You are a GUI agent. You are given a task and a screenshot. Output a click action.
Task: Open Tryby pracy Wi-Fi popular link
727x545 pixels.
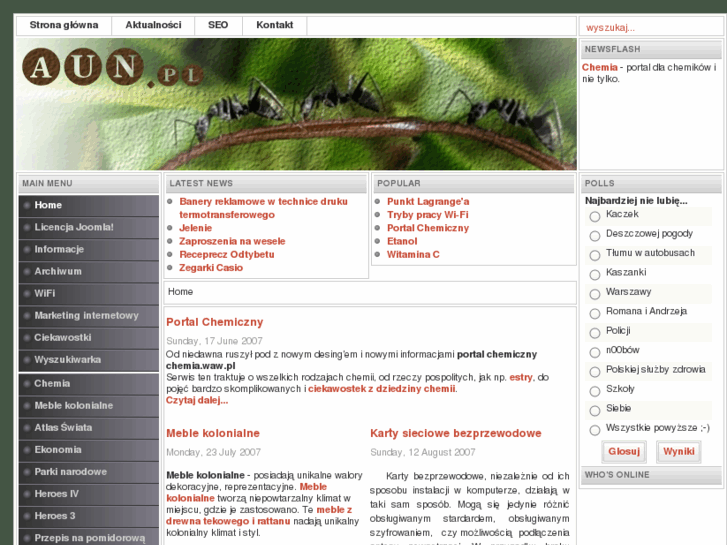click(x=427, y=215)
